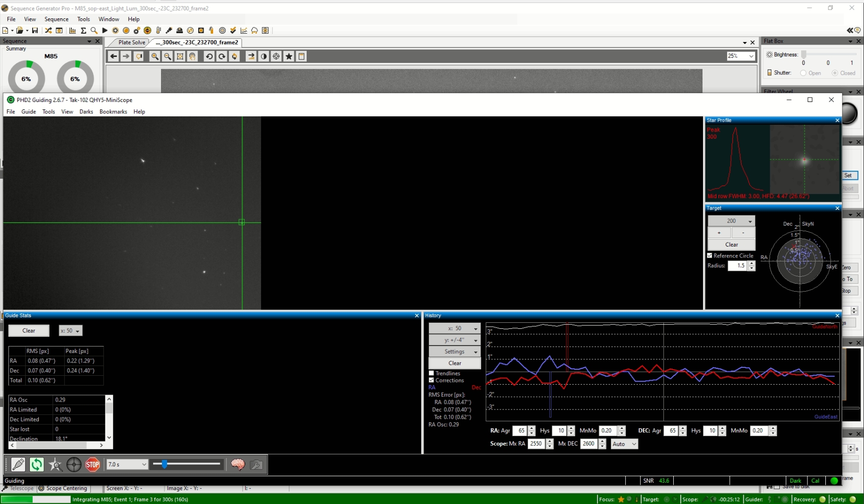Click Set button behind PHD2 window

pos(849,175)
